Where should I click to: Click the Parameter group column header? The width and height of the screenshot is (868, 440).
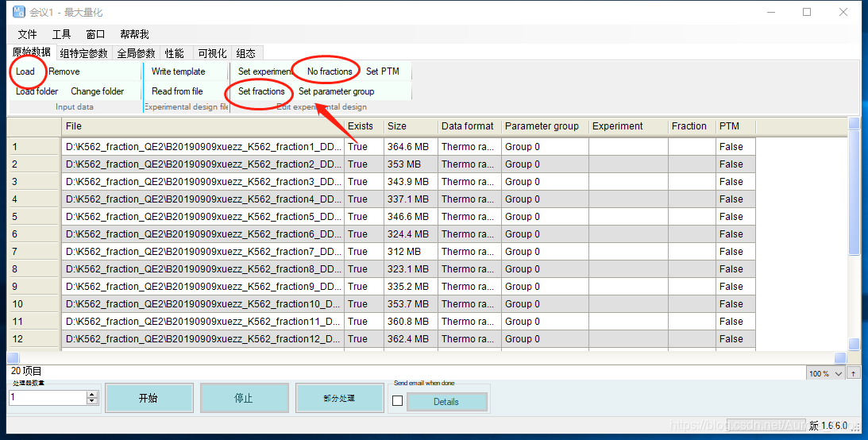546,126
